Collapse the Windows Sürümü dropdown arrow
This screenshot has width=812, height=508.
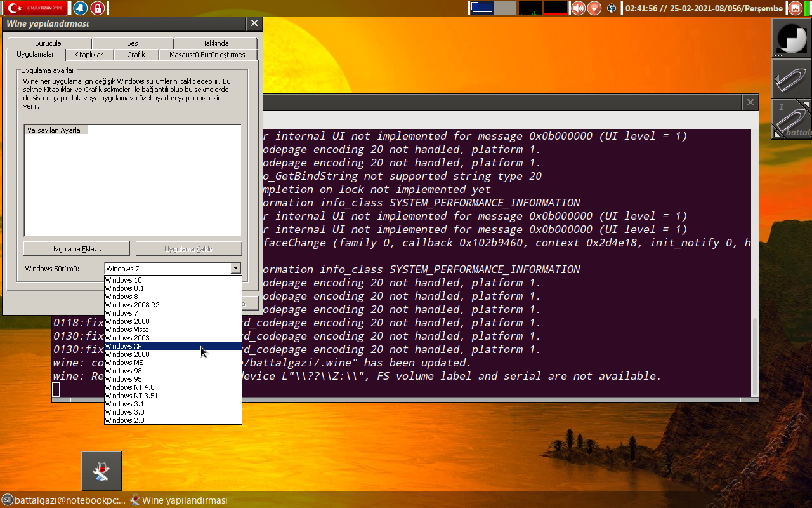236,269
